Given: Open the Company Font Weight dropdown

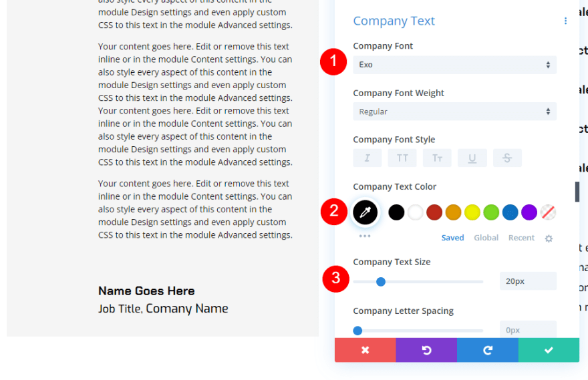Looking at the screenshot, I should (454, 112).
